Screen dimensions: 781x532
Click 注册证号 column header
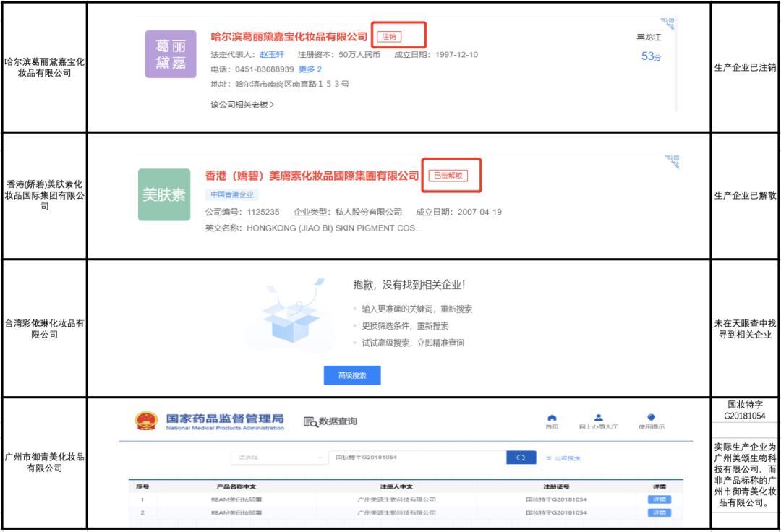pos(556,486)
